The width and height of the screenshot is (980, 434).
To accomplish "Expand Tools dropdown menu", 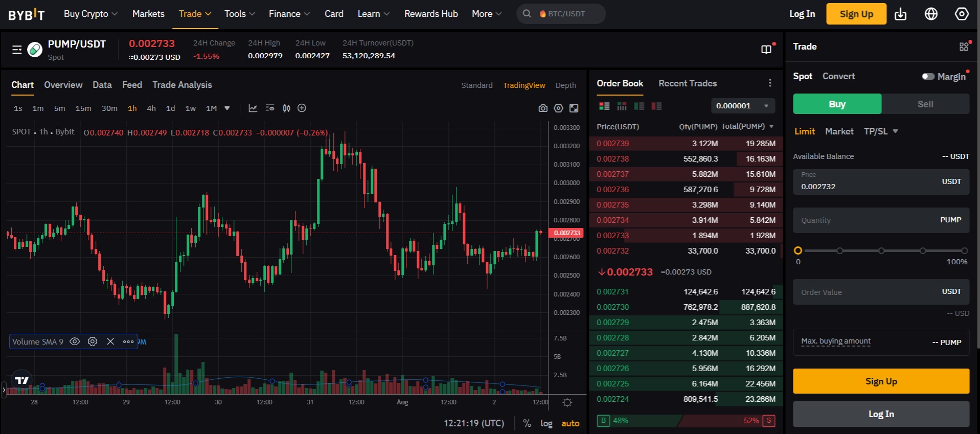I will pyautogui.click(x=240, y=14).
